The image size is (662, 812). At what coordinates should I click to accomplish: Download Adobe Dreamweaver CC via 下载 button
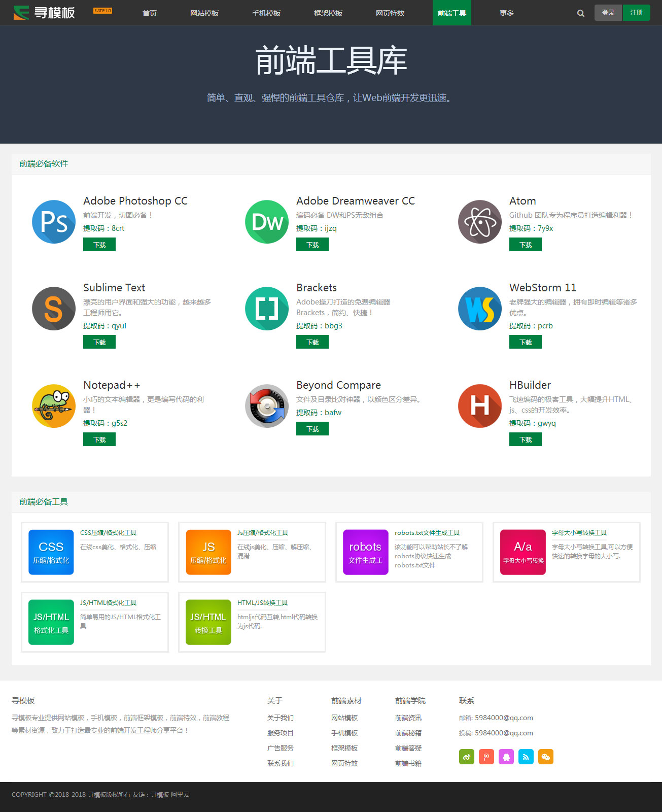click(x=312, y=245)
